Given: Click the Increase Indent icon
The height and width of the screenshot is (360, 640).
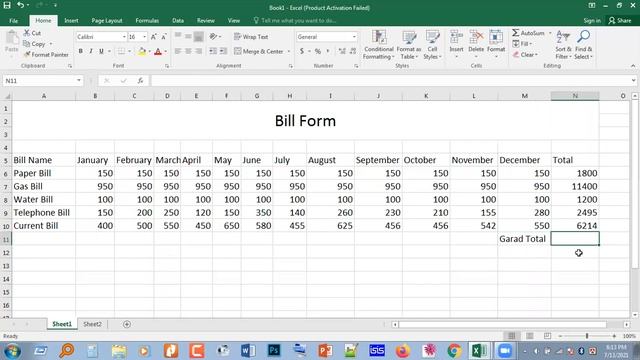Looking at the screenshot, I should coord(223,51).
